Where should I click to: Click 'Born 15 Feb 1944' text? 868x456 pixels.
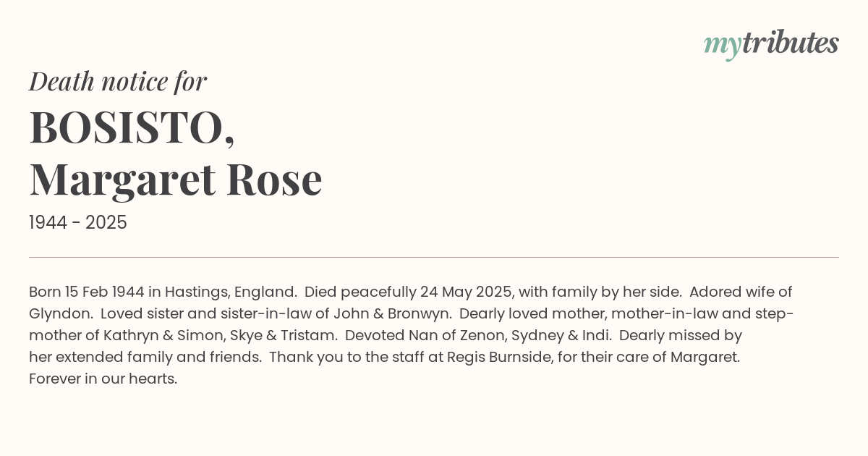click(87, 292)
